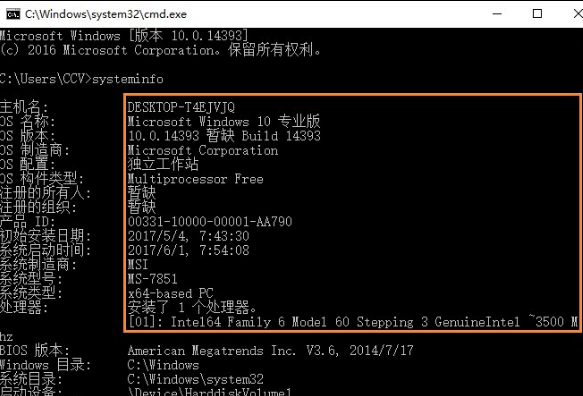583x396 pixels.
Task: Click 主机名 label
Action: (24, 107)
